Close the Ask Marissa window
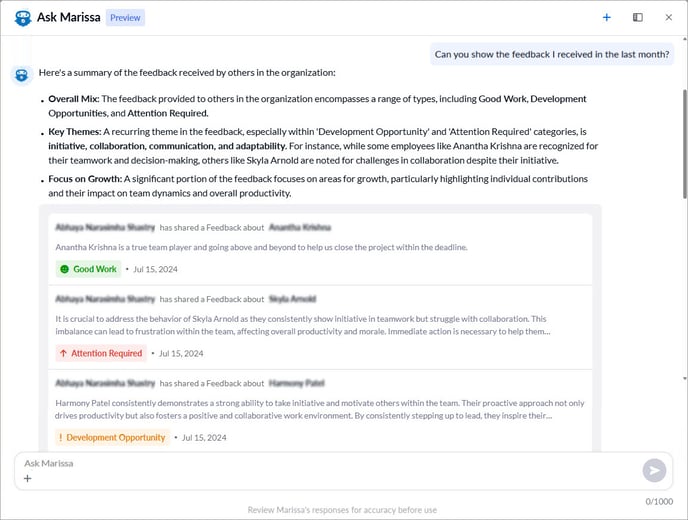This screenshot has height=520, width=688. pyautogui.click(x=668, y=17)
